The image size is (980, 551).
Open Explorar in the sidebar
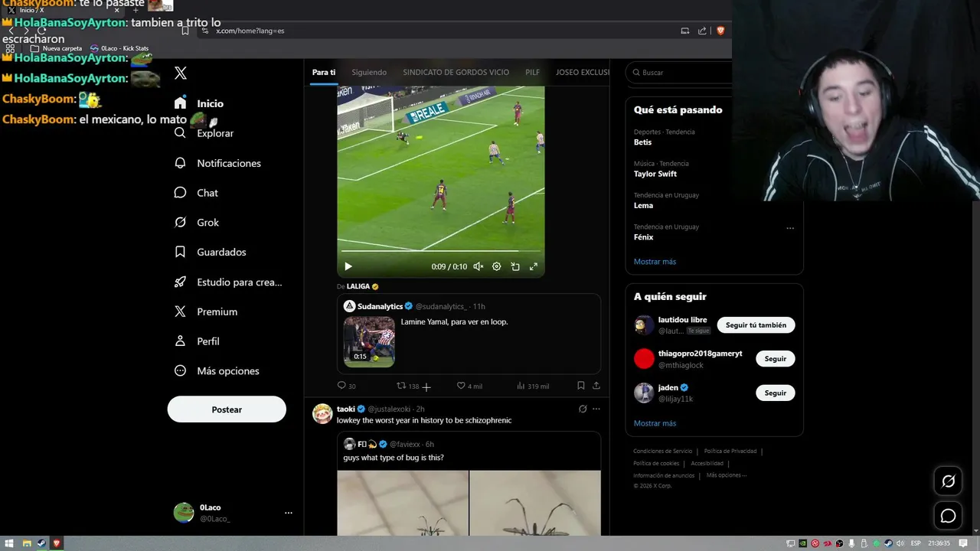(204, 133)
